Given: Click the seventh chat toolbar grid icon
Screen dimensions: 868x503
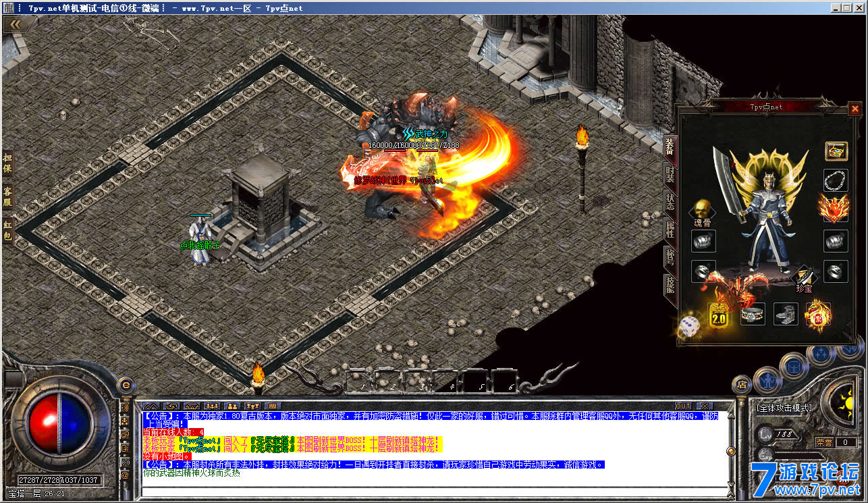Looking at the screenshot, I should [x=273, y=406].
